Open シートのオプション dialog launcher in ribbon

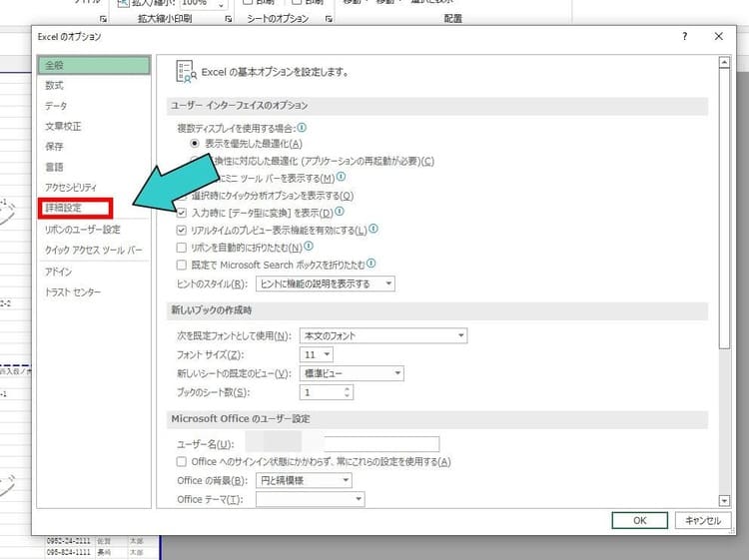[x=329, y=19]
